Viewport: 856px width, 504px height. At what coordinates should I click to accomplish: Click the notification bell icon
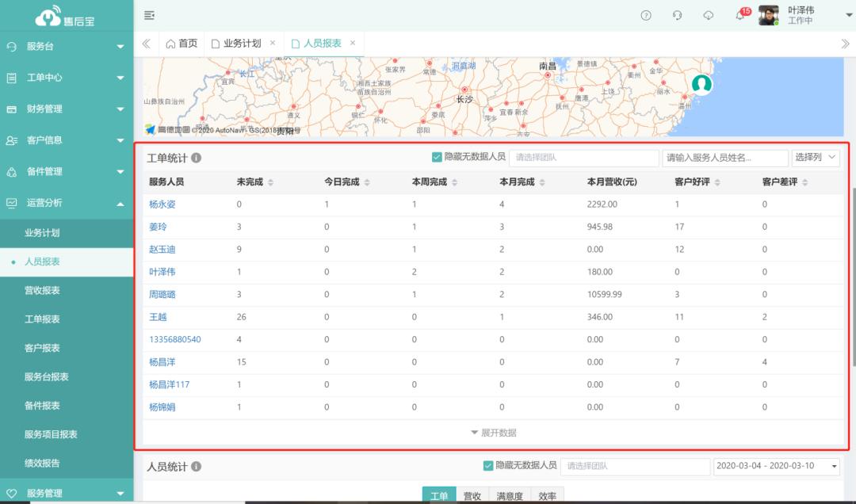click(739, 16)
